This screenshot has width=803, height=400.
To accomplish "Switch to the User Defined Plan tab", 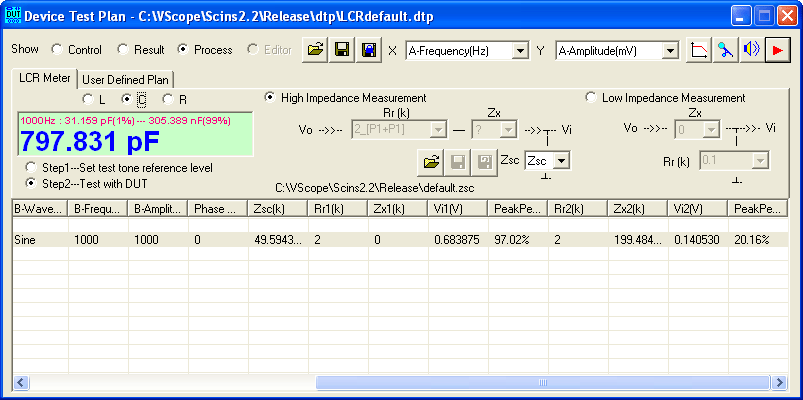I will tap(126, 79).
